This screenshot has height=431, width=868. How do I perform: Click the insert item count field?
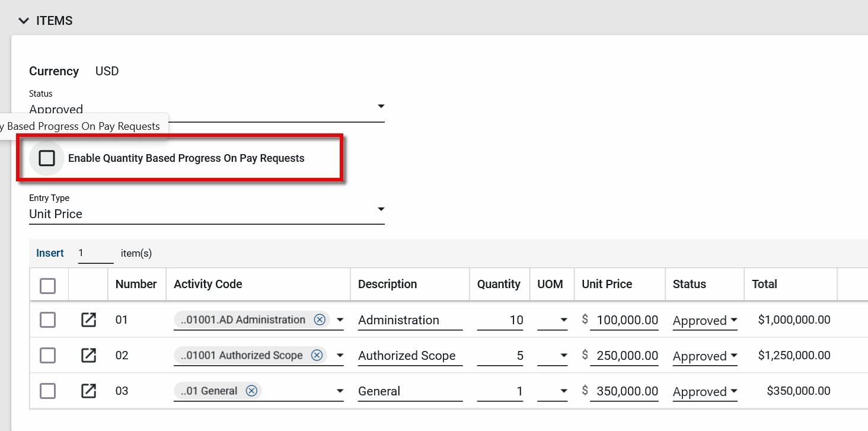tap(95, 253)
